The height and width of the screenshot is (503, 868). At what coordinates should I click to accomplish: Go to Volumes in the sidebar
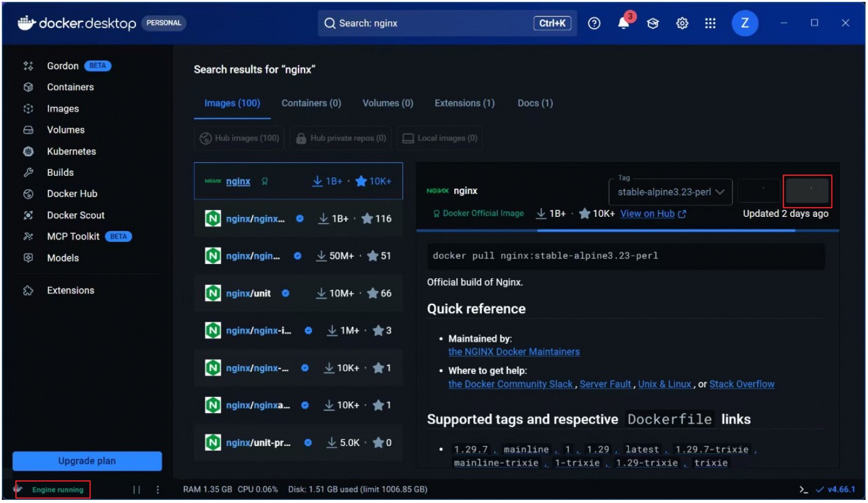(86, 130)
